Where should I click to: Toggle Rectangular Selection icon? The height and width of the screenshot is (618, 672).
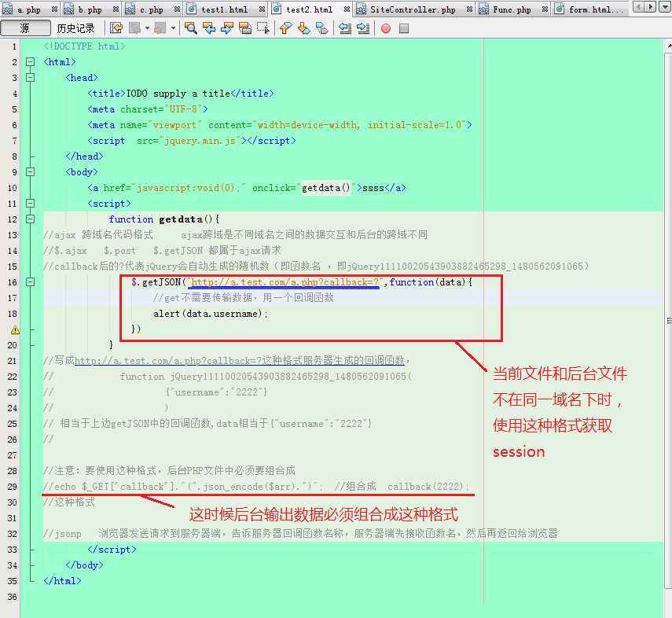(263, 28)
